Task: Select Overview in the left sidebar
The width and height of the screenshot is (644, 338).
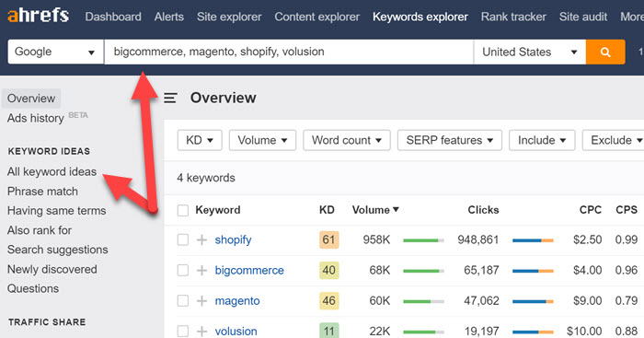Action: click(31, 99)
